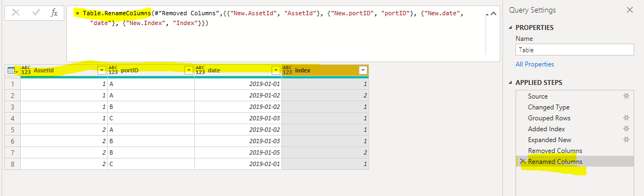Select the portID column header
The width and height of the screenshot is (644, 196).
click(151, 70)
